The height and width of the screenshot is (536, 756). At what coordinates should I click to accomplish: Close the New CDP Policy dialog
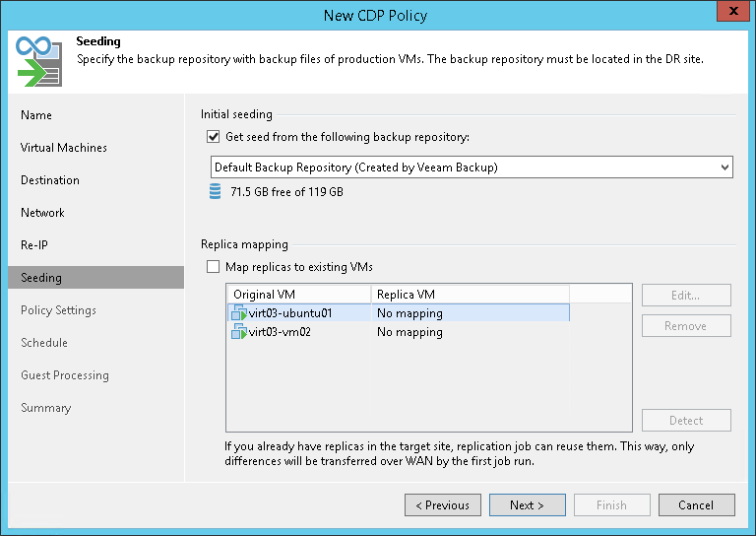pos(729,13)
